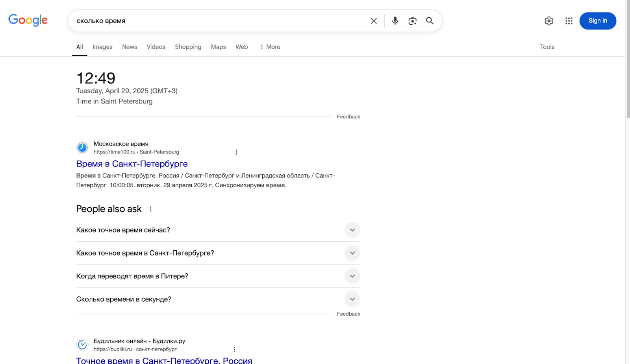This screenshot has height=364, width=630.
Task: Expand 'Когда переводят время в Питере?'
Action: click(352, 276)
